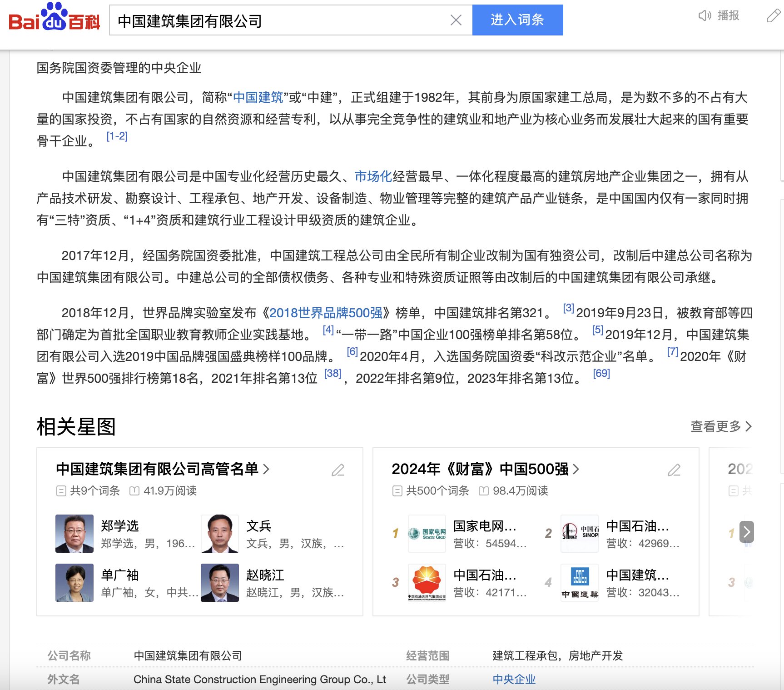Open the 市场化 hyperlink
784x690 pixels.
pyautogui.click(x=373, y=176)
